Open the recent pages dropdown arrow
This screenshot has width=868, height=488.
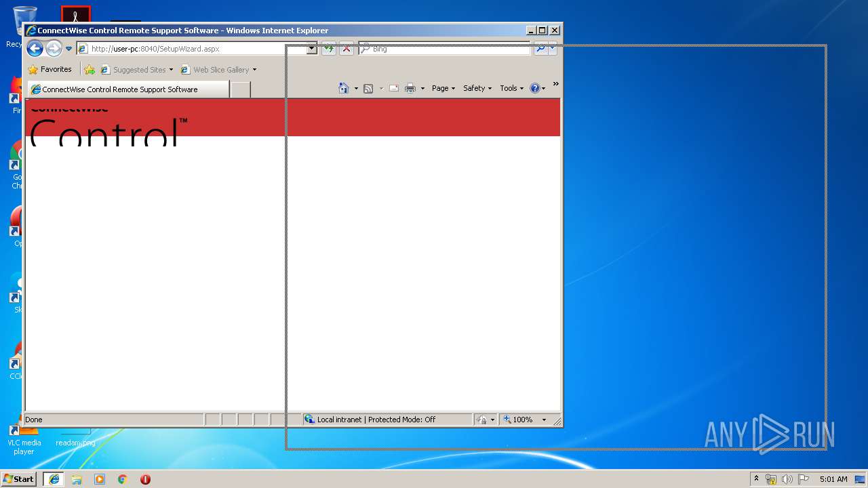coord(68,49)
